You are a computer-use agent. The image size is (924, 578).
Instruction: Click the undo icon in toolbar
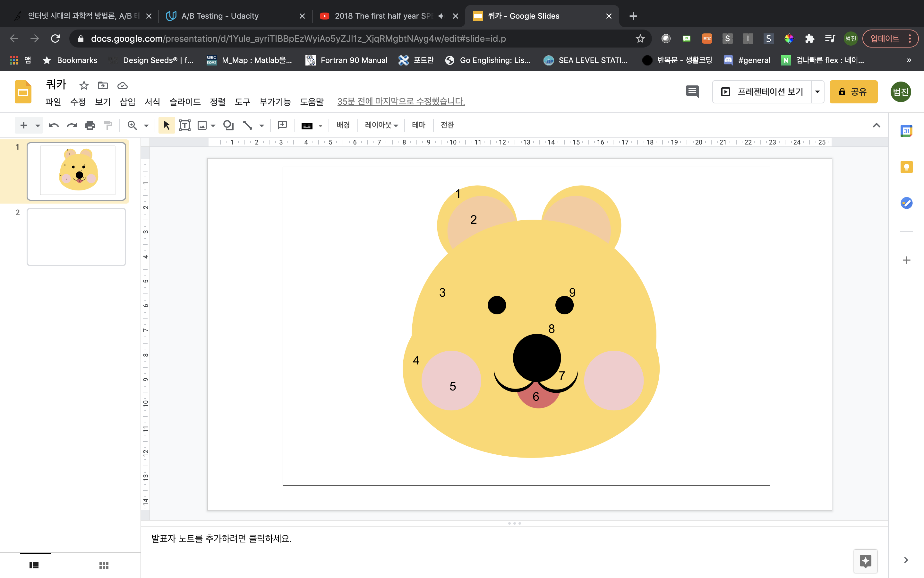[54, 125]
